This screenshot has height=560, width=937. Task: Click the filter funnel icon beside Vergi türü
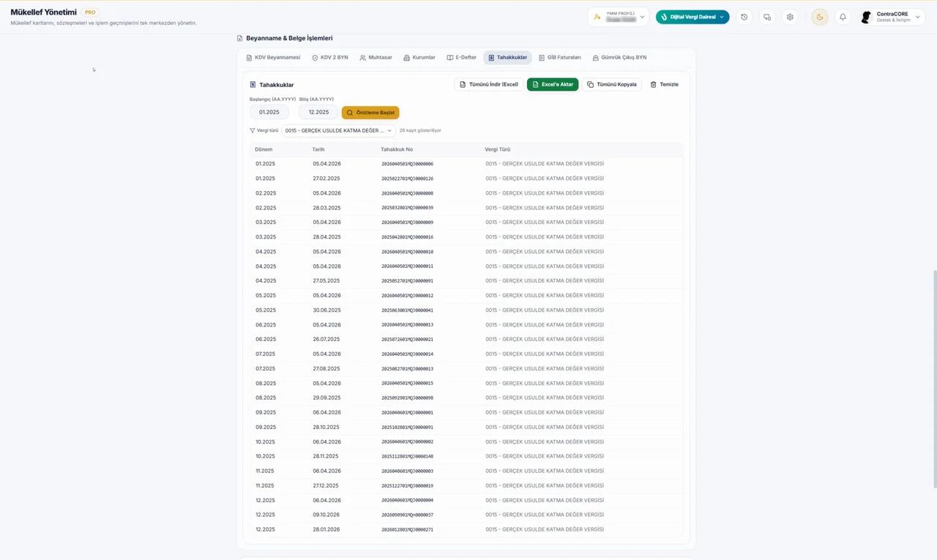(253, 130)
